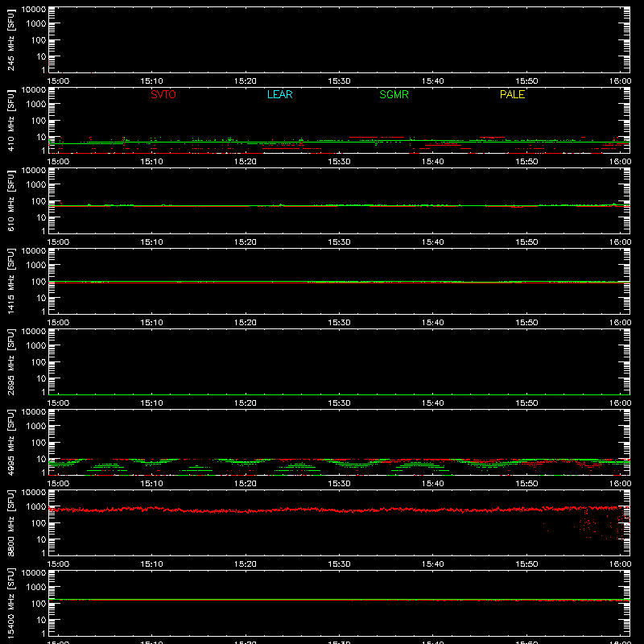Click 15:00 tick label below 245 MHz panel

coord(58,81)
